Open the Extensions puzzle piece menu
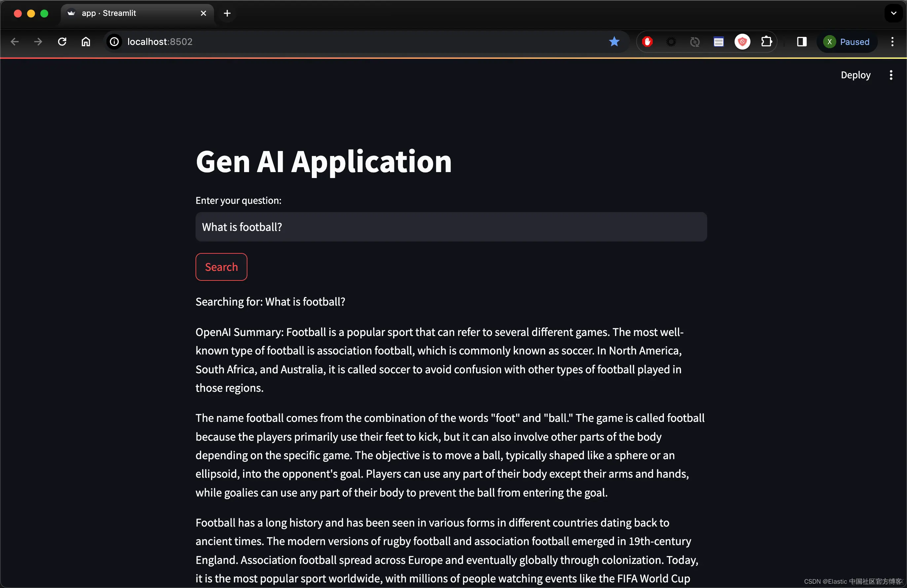 (x=766, y=42)
